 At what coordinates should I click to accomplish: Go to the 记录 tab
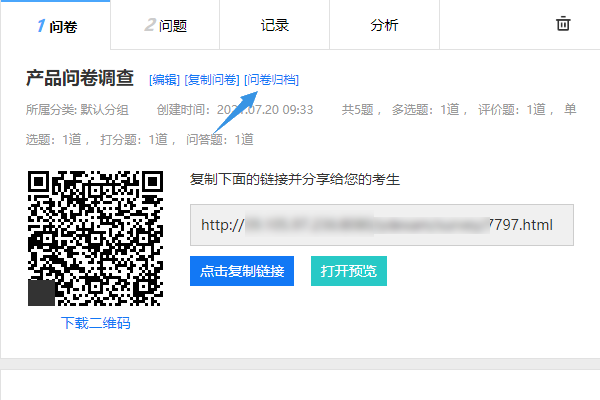[274, 25]
